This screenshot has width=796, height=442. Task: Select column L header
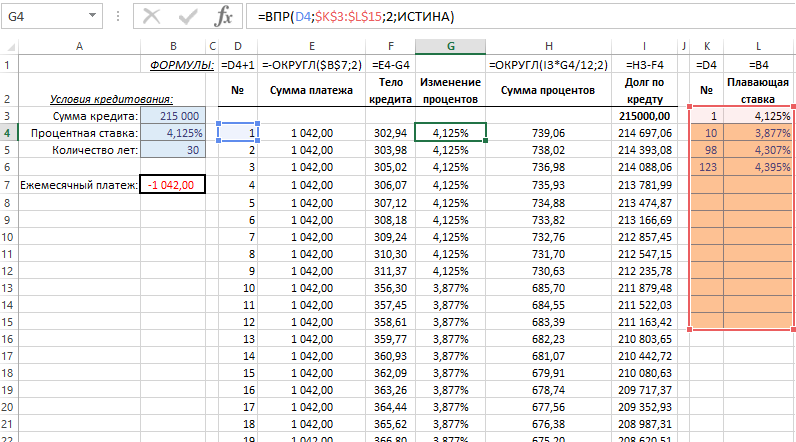(x=759, y=46)
